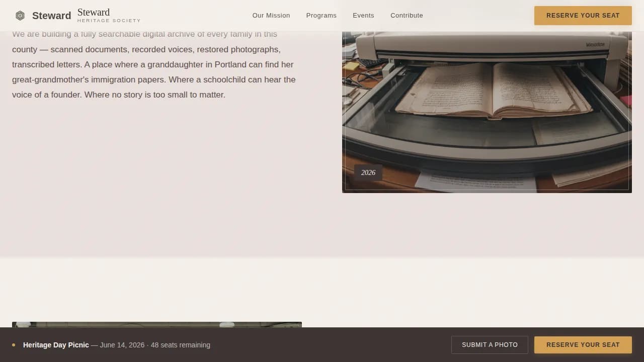Click the 2026 year badge on the photo
The image size is (644, 362).
[368, 172]
